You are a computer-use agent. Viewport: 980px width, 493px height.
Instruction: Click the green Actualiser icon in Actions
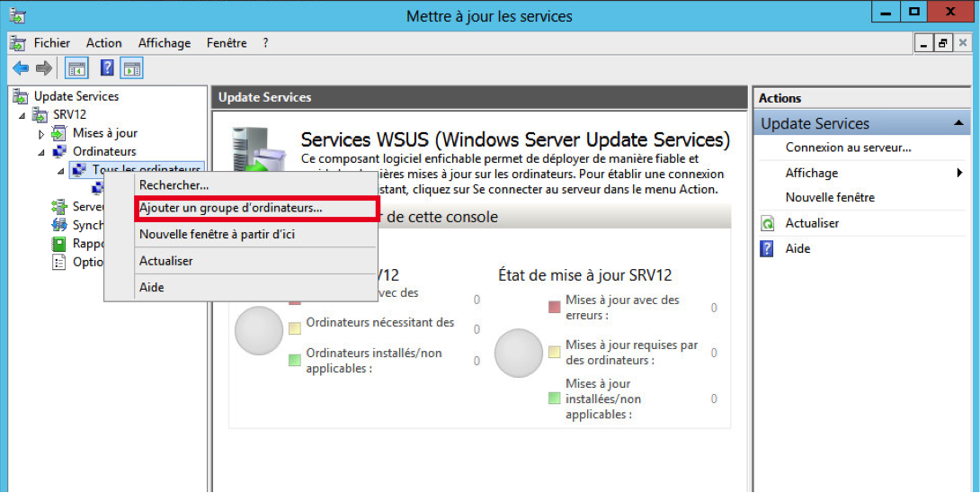coord(767,223)
